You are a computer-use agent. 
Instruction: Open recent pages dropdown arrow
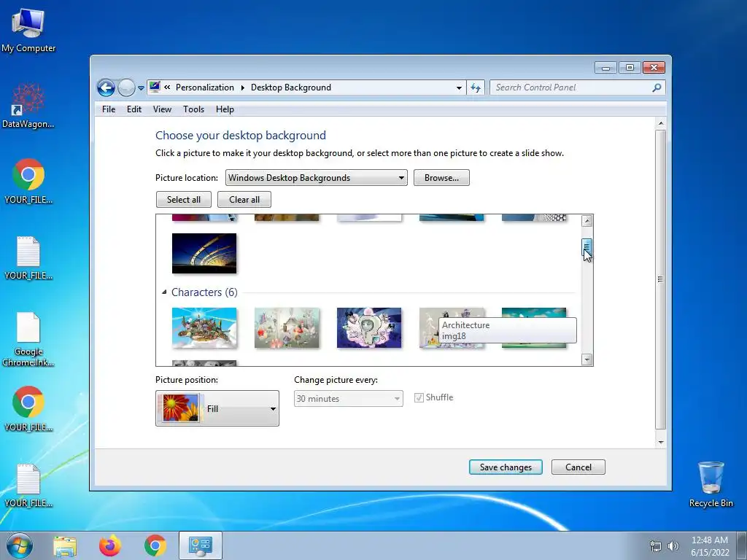point(141,88)
